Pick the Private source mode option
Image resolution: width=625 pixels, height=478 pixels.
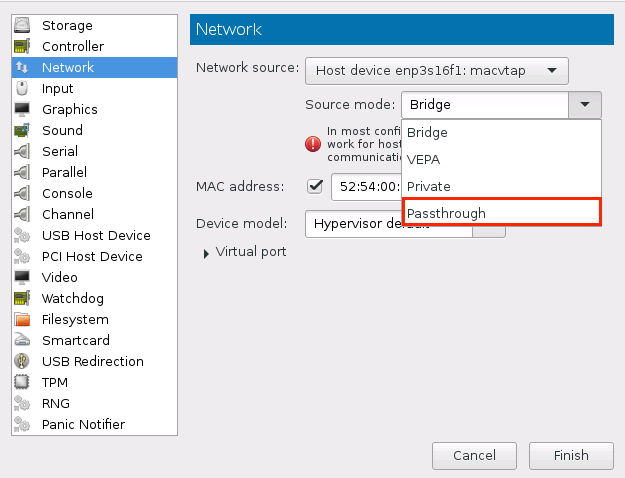coord(429,186)
